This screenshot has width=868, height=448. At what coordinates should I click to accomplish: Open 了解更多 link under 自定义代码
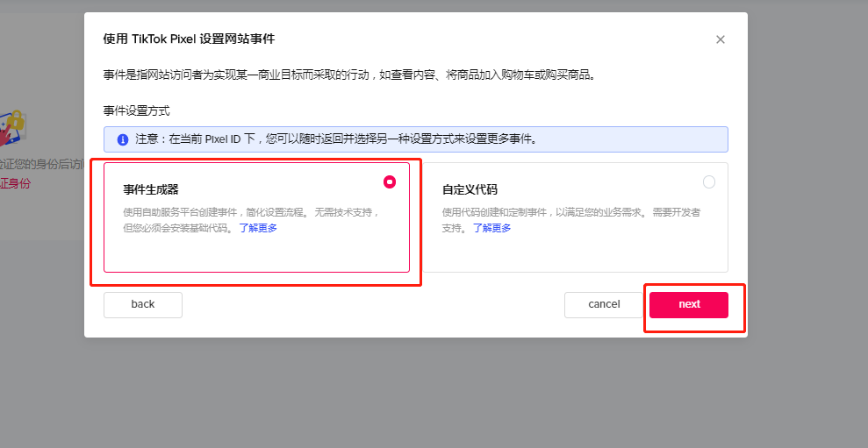(x=491, y=228)
